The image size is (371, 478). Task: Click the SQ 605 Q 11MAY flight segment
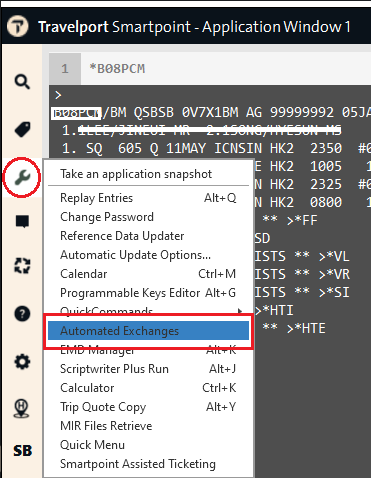coord(217,148)
